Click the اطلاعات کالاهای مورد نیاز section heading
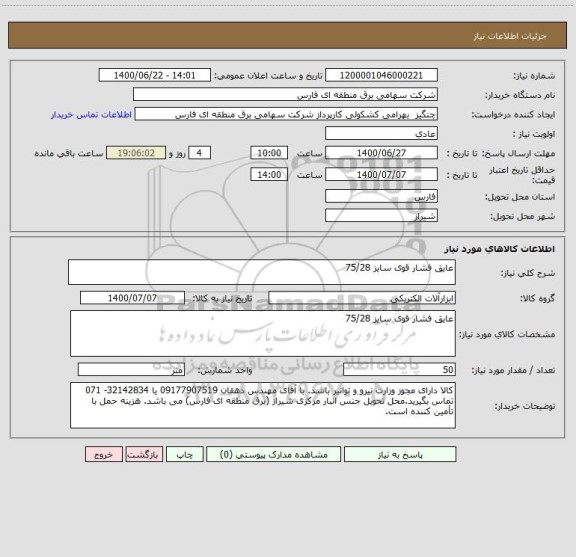576x557 pixels. pyautogui.click(x=500, y=249)
